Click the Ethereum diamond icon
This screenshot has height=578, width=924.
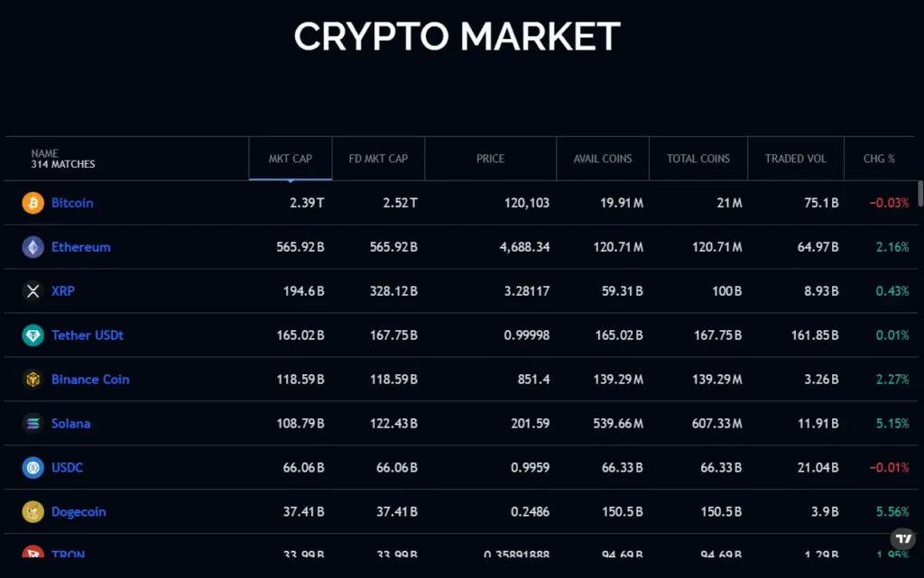pos(32,247)
